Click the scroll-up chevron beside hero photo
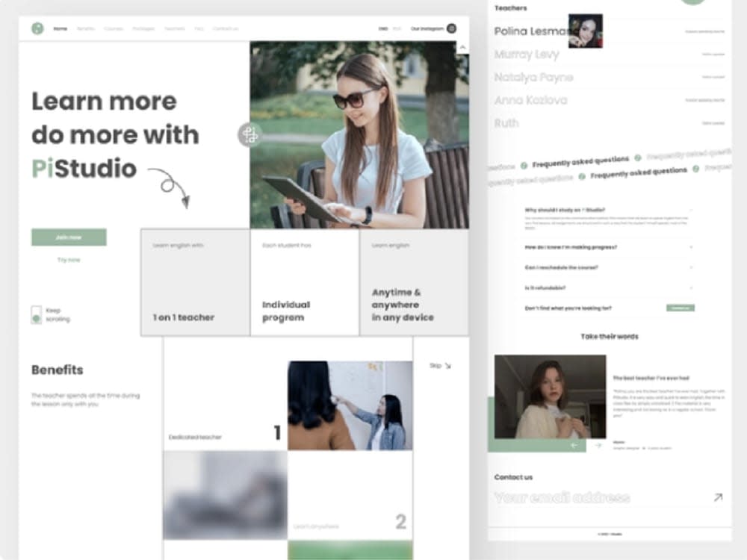 click(x=462, y=47)
